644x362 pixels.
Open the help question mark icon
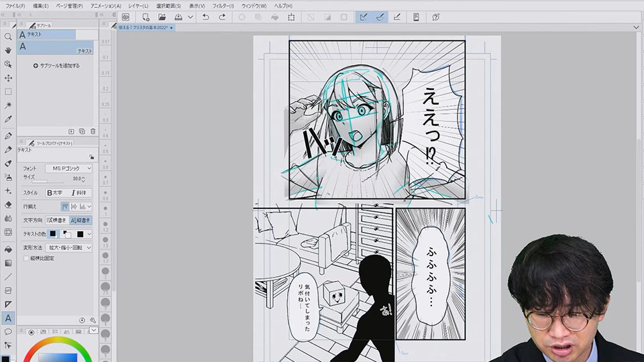tap(436, 17)
